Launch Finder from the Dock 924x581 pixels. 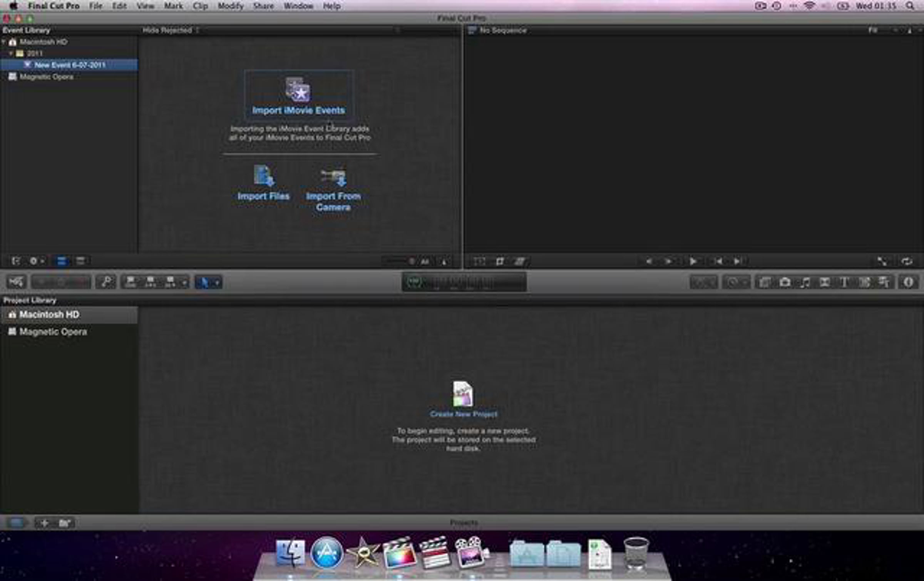click(x=291, y=553)
